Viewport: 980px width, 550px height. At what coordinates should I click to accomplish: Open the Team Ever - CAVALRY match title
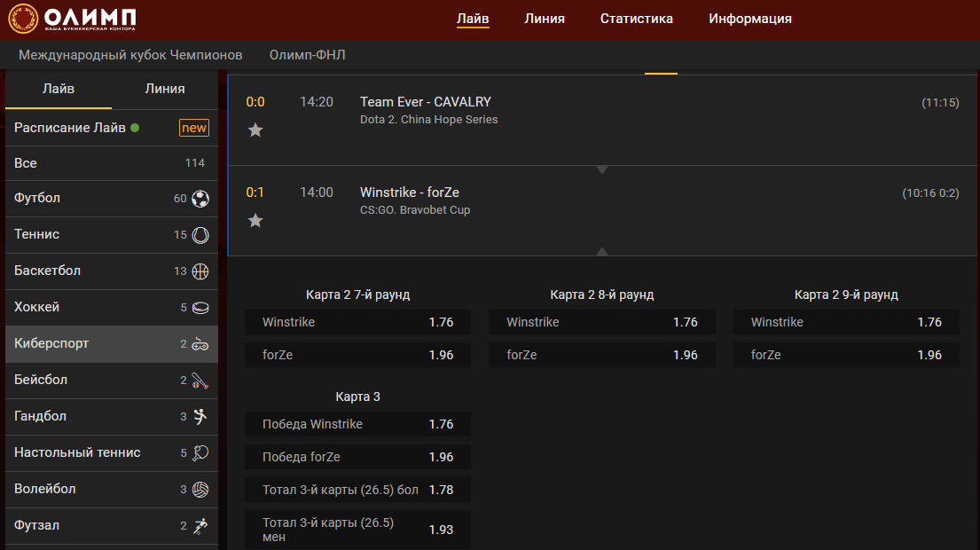tap(426, 102)
